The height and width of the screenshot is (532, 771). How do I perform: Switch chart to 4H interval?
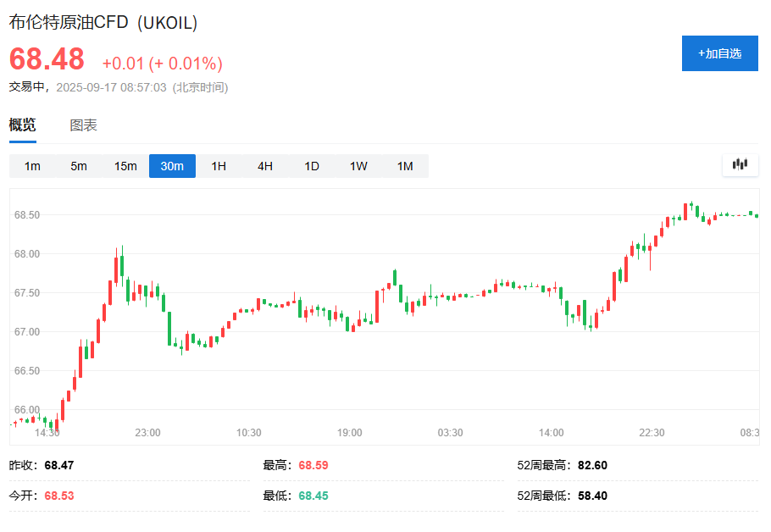[x=265, y=166]
